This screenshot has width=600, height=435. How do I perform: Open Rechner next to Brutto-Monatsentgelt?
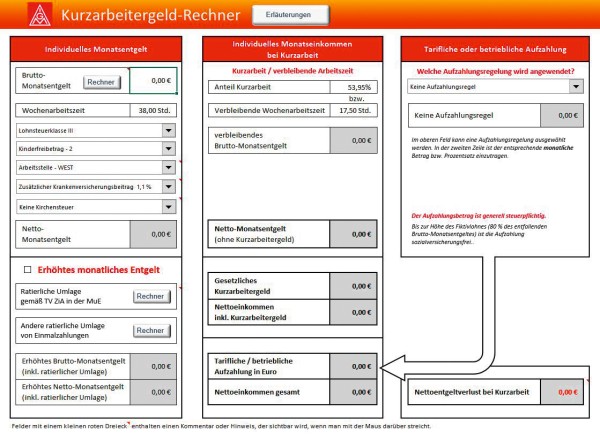pyautogui.click(x=102, y=82)
